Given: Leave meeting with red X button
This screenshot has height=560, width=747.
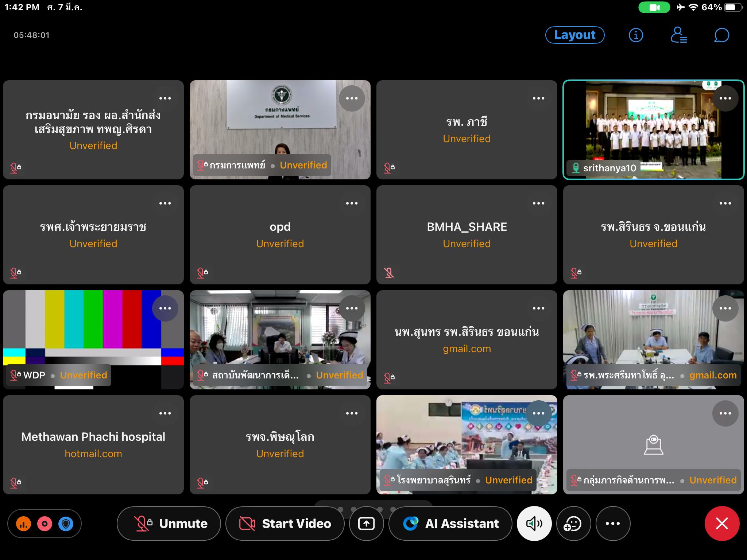Looking at the screenshot, I should tap(722, 524).
